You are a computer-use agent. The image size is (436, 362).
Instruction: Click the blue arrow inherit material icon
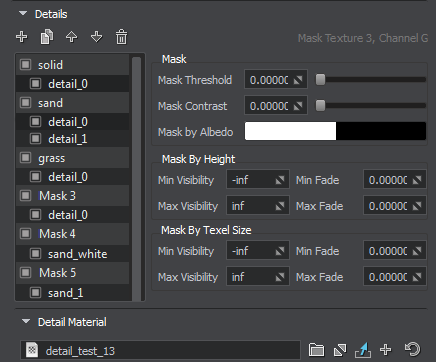(x=363, y=350)
